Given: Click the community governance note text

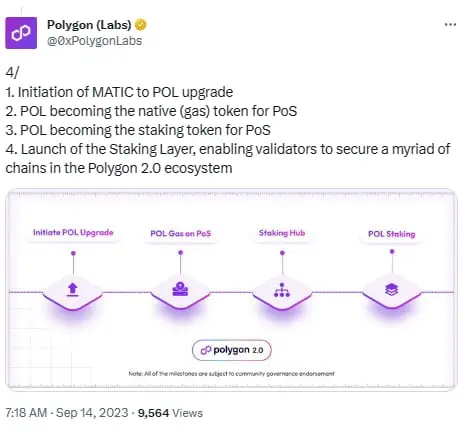Looking at the screenshot, I should coord(231,374).
